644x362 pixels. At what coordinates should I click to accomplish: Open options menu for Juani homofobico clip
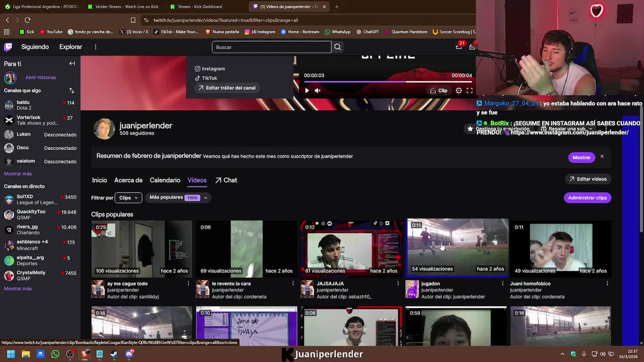(607, 284)
